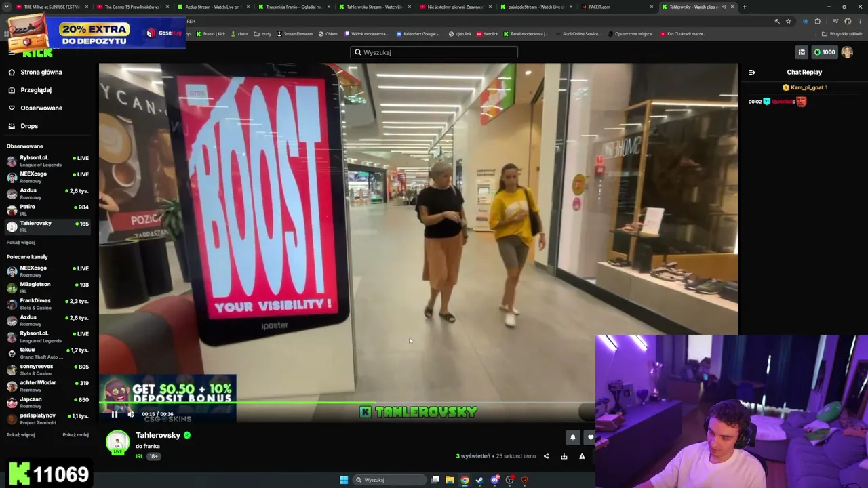
Task: Open the IRL category link
Action: pos(140,456)
